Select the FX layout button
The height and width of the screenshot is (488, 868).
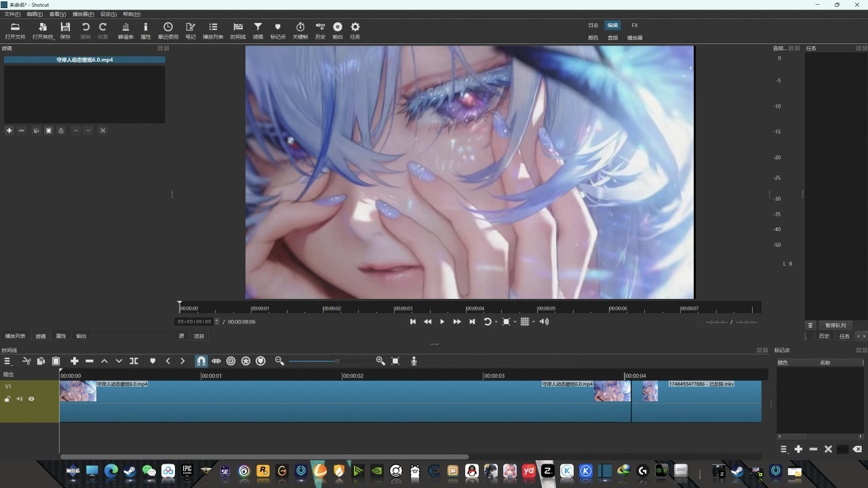tap(635, 25)
